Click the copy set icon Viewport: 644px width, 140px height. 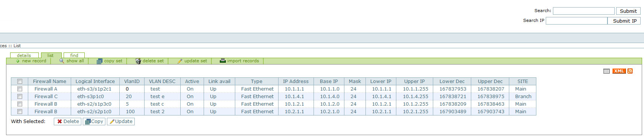[99, 61]
